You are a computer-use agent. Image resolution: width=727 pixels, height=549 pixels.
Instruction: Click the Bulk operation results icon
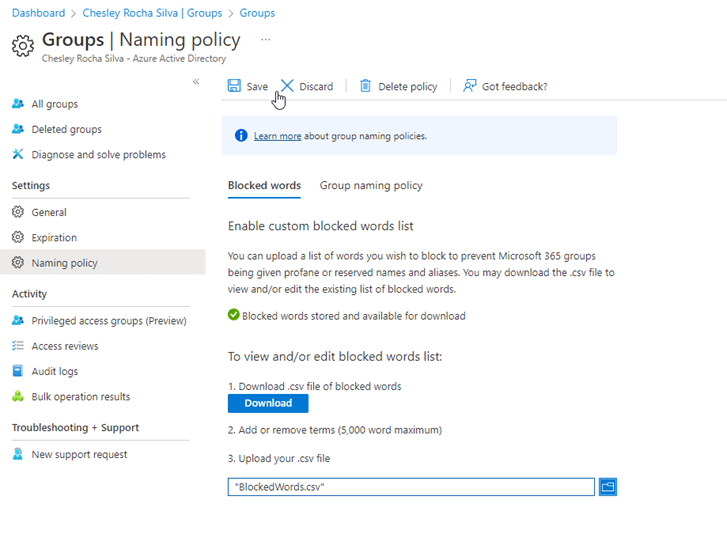[x=18, y=397]
